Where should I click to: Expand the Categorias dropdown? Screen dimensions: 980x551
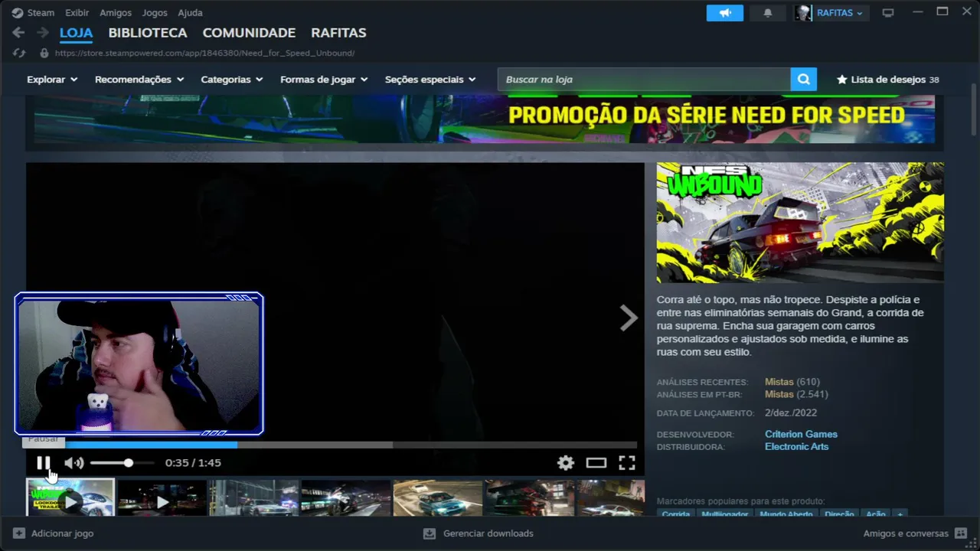pos(232,80)
